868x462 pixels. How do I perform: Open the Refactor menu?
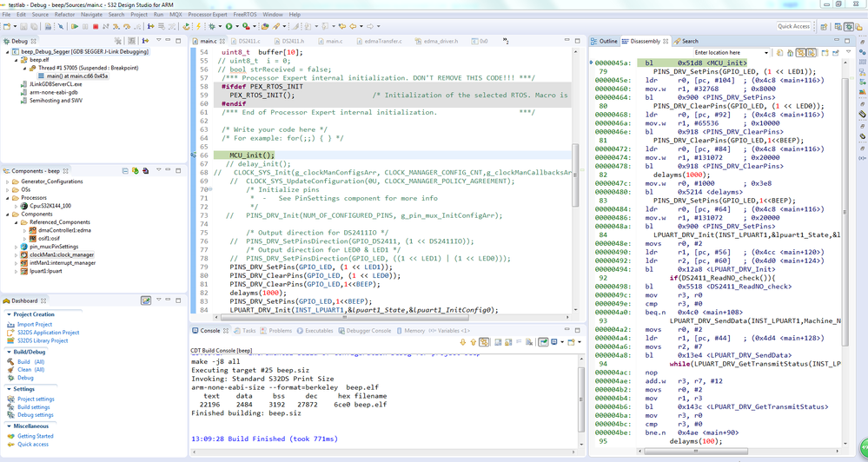(64, 15)
